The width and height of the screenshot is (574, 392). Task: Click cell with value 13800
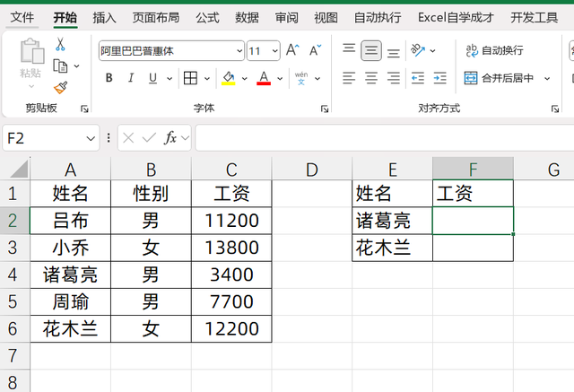coord(231,248)
